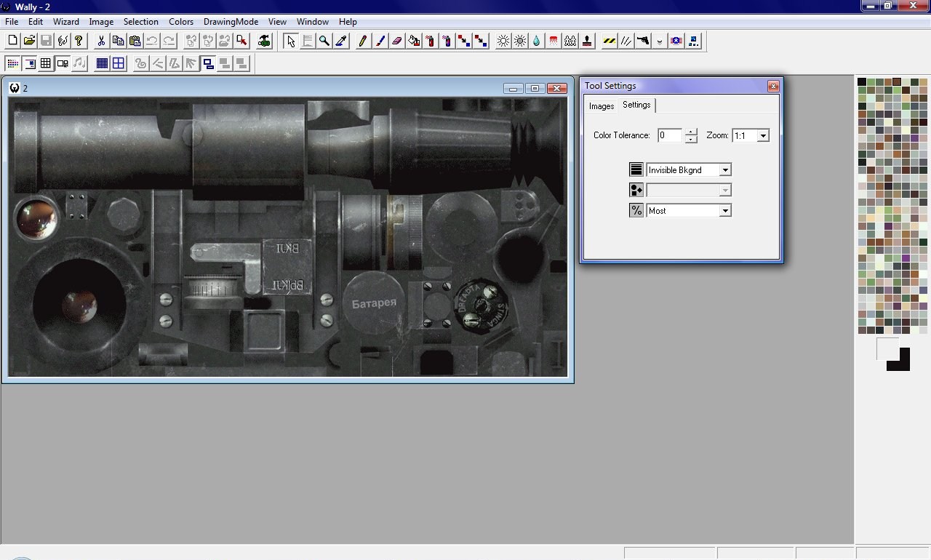Select the darken sun tool
The image size is (931, 560).
click(x=520, y=41)
